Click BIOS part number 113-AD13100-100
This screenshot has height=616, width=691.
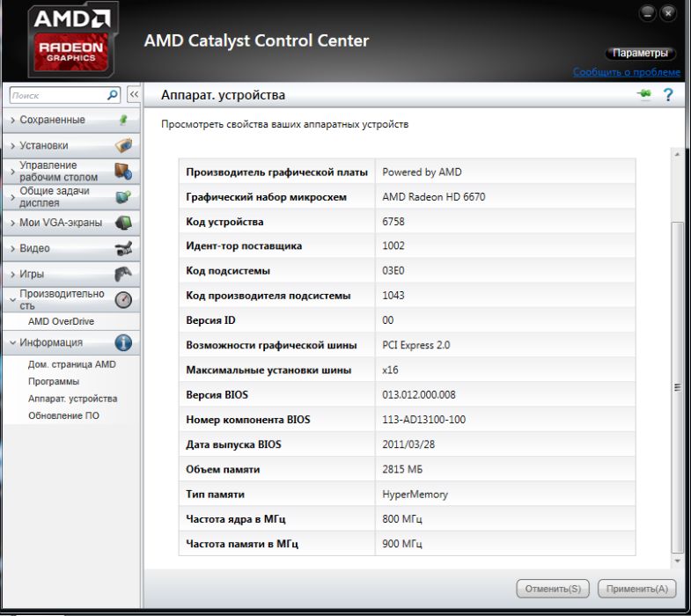click(x=424, y=420)
